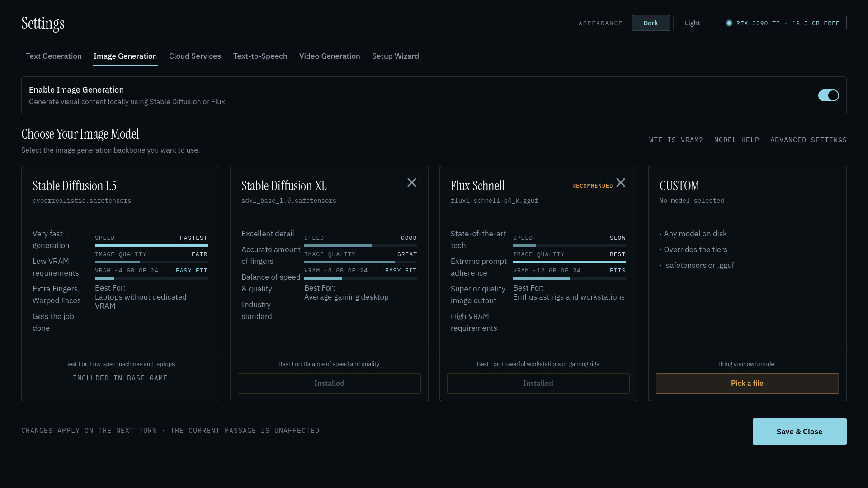Click EASY FIT label on Stable Diffusion 1.5
This screenshot has width=868, height=488.
[x=192, y=271]
